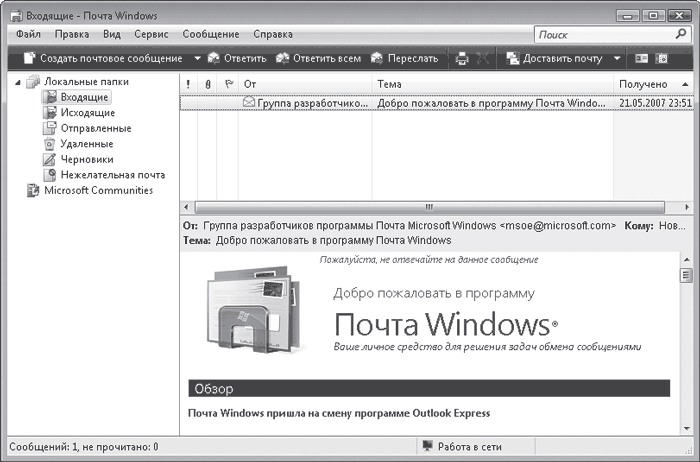700x462 pixels.
Task: Sort by priority exclamation column header
Action: coord(188,84)
